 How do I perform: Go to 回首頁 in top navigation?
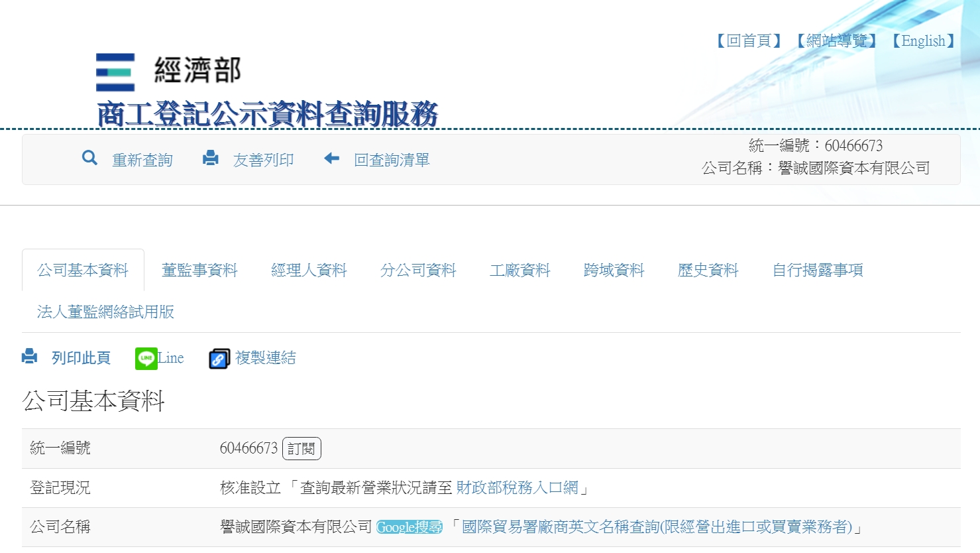tap(749, 41)
